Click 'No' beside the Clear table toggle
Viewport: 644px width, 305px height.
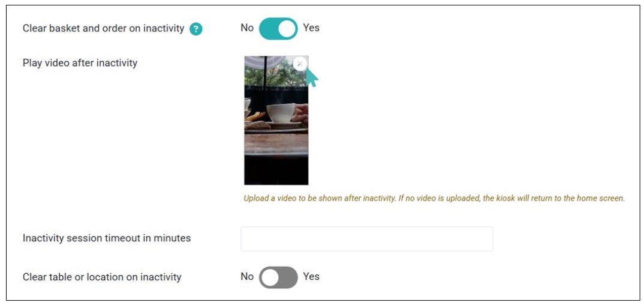pyautogui.click(x=247, y=277)
